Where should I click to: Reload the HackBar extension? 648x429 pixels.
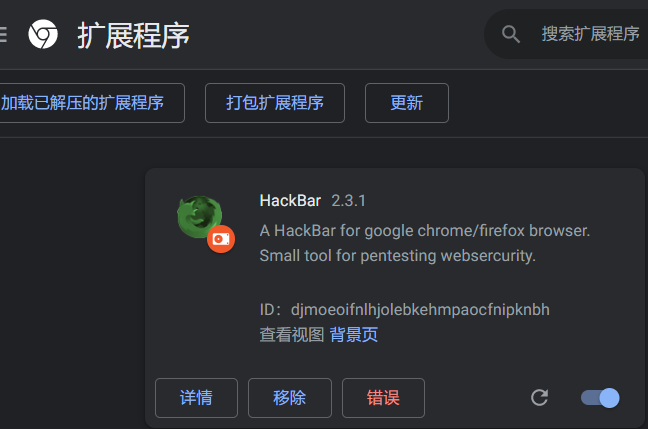point(539,398)
